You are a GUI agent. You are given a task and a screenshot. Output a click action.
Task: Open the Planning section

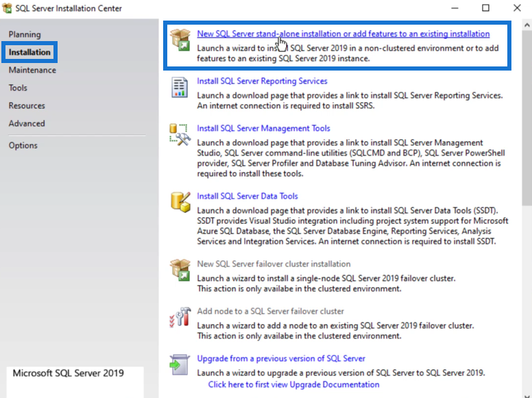(25, 34)
